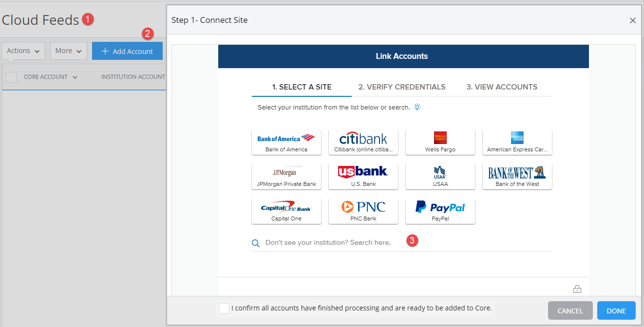Select the Bank of America institution tile

pyautogui.click(x=286, y=142)
